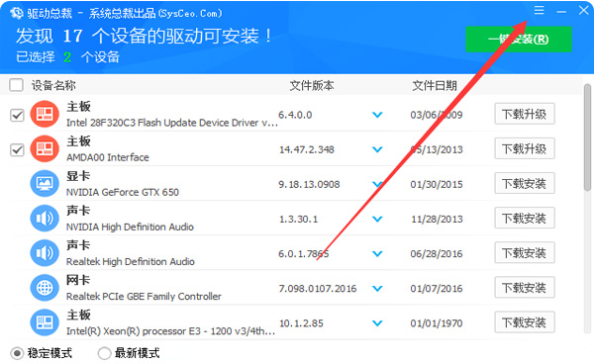Select the 稳定模式 radio button
Image resolution: width=594 pixels, height=364 pixels.
point(17,353)
